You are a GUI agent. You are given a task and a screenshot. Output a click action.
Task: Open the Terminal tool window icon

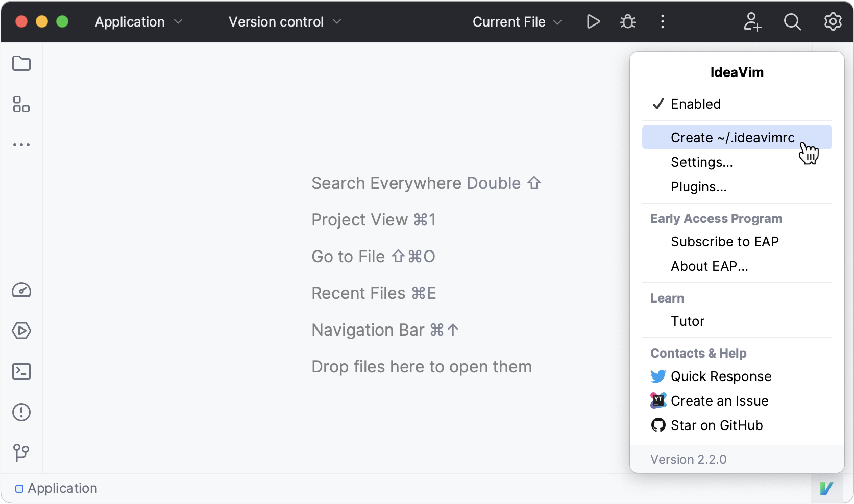click(x=21, y=371)
